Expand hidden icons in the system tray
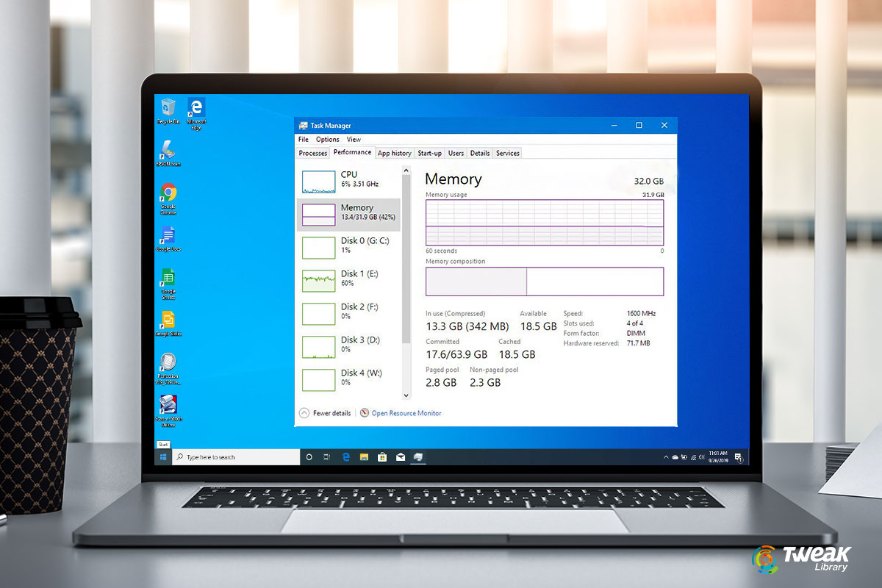The height and width of the screenshot is (588, 882). tap(665, 456)
